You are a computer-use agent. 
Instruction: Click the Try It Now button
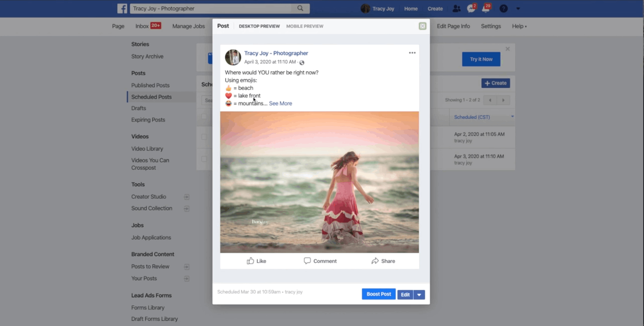481,59
